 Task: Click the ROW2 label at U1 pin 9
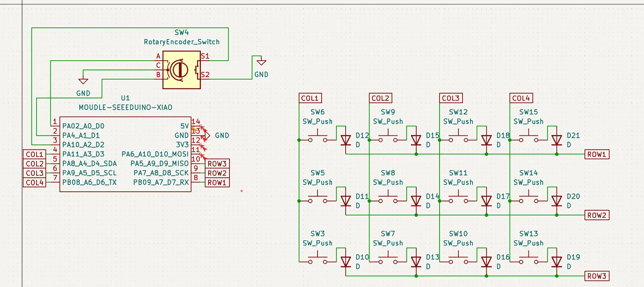click(217, 173)
